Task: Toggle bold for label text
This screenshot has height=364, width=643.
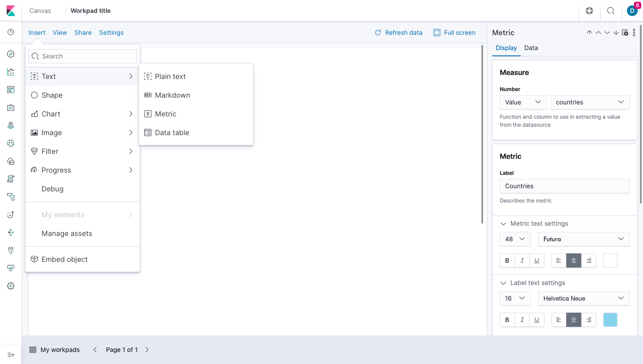Action: click(x=507, y=320)
